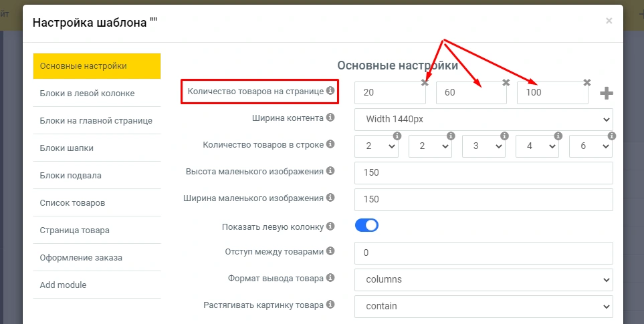Open the Формат вывода товара columns dropdown

(x=484, y=279)
